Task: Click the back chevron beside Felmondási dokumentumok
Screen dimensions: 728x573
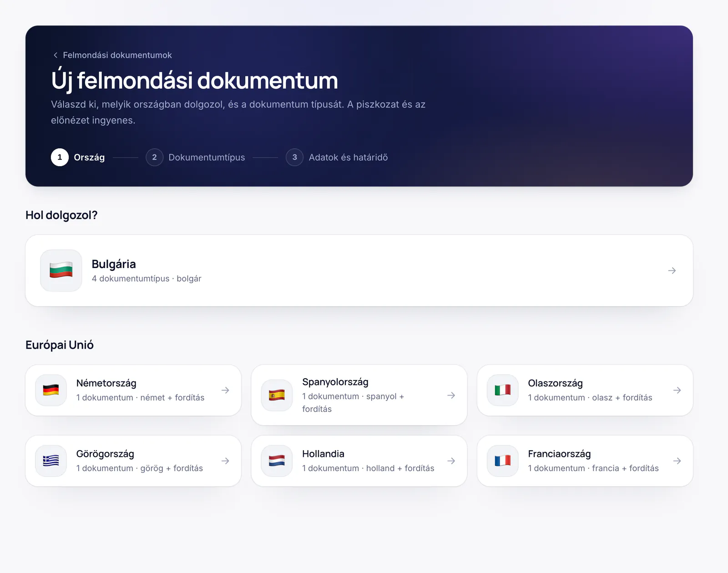Action: tap(56, 55)
